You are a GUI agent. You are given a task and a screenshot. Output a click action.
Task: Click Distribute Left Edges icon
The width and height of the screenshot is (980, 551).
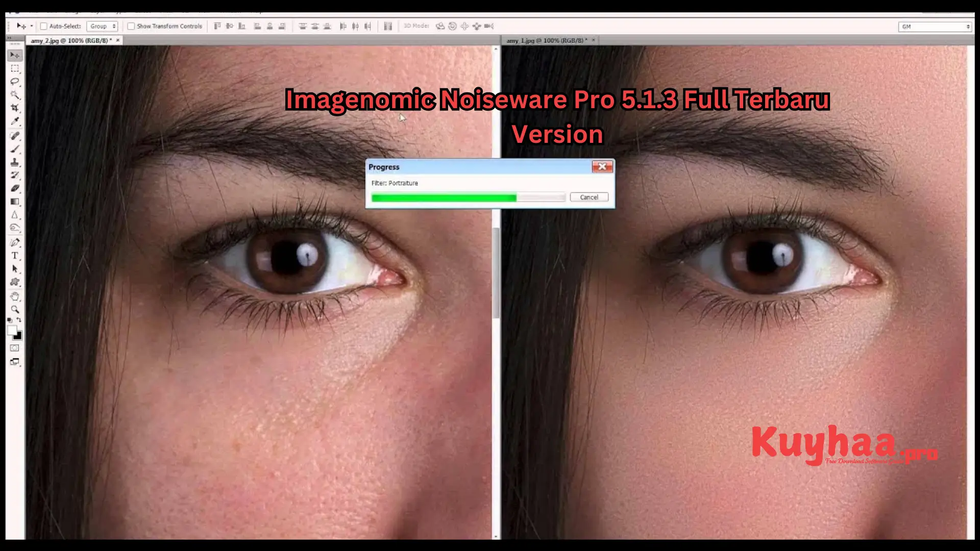point(343,26)
